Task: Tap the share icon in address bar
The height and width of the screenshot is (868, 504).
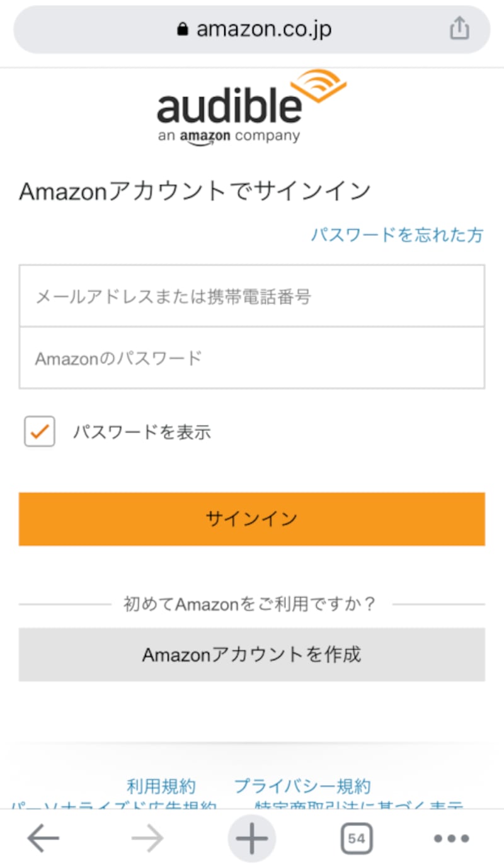Action: click(459, 28)
